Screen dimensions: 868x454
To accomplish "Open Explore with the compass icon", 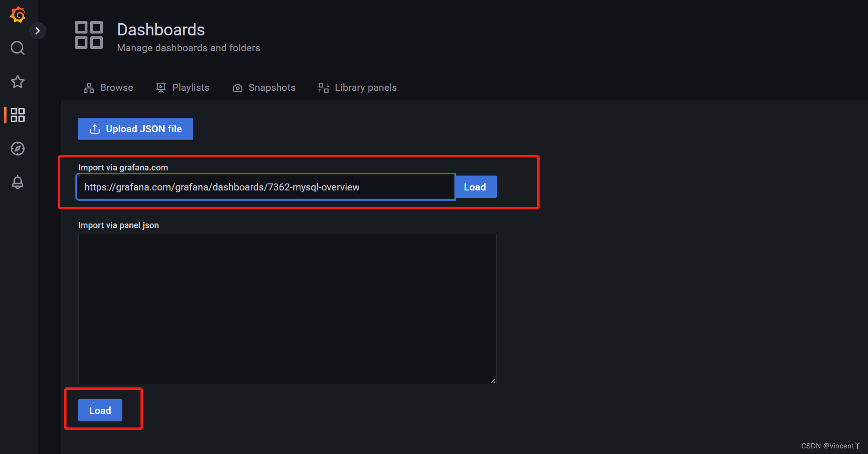I will click(17, 149).
